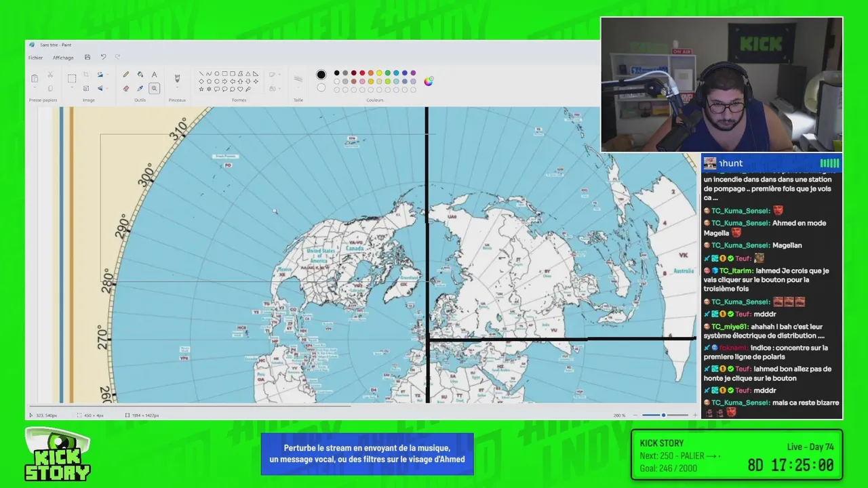The width and height of the screenshot is (868, 488).
Task: Select the Color picker eyedropper tool
Action: pyautogui.click(x=140, y=88)
